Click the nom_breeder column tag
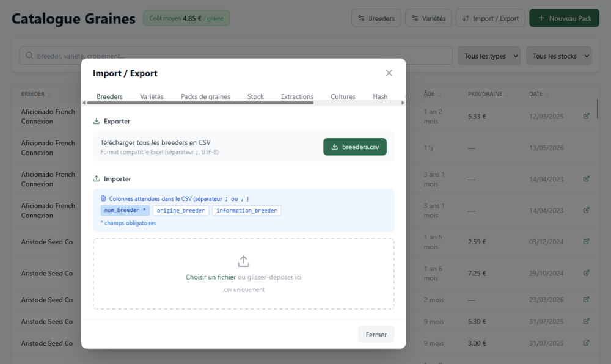The height and width of the screenshot is (364, 611). pos(125,210)
